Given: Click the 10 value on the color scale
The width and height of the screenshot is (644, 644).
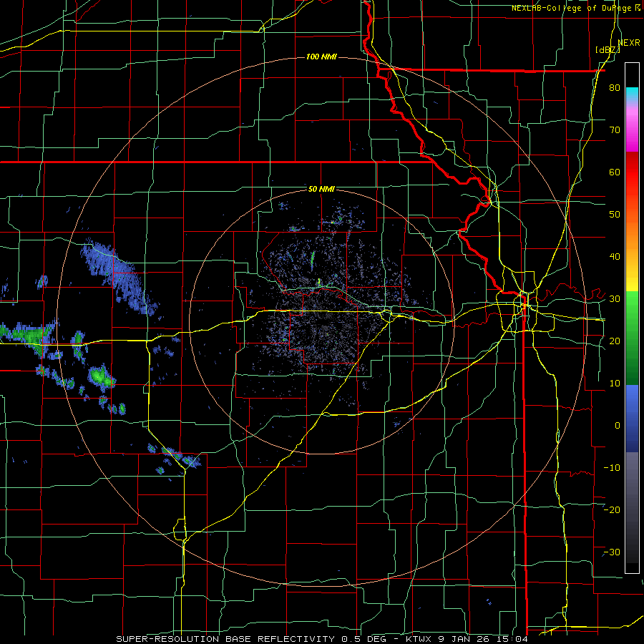Looking at the screenshot, I should (615, 384).
